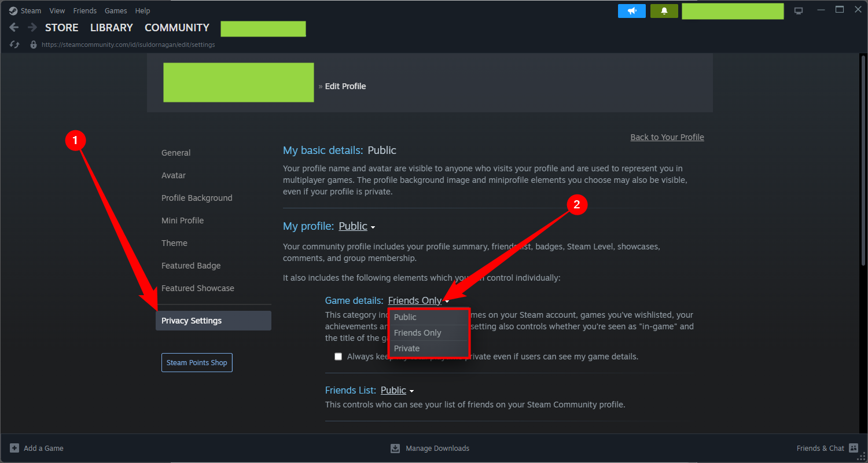
Task: Open notifications with the bell icon
Action: click(x=664, y=11)
